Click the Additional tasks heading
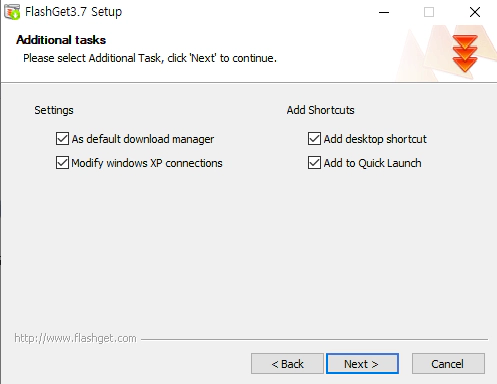Viewport: 497px width, 384px height. coord(61,40)
